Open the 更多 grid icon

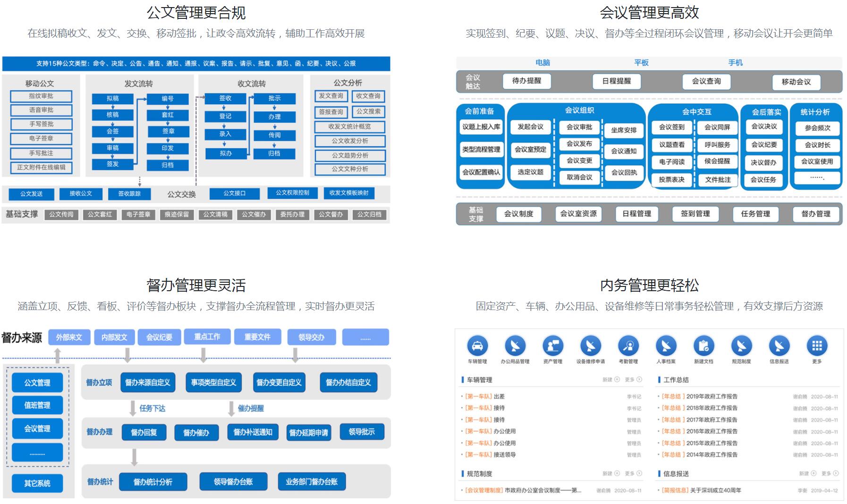(817, 346)
